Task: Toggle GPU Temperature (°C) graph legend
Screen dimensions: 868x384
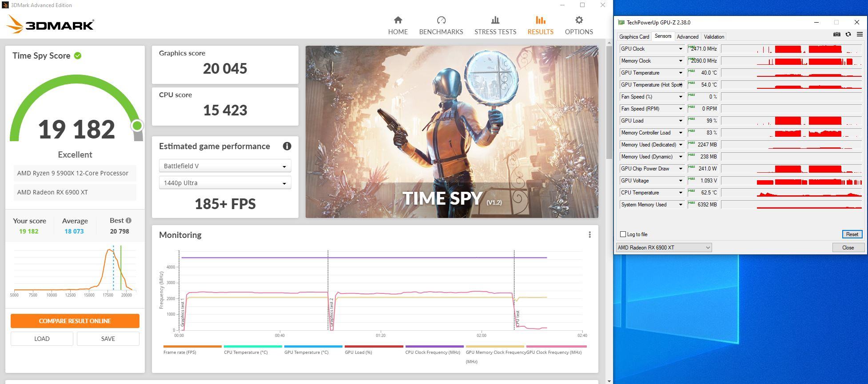Action: coord(313,349)
